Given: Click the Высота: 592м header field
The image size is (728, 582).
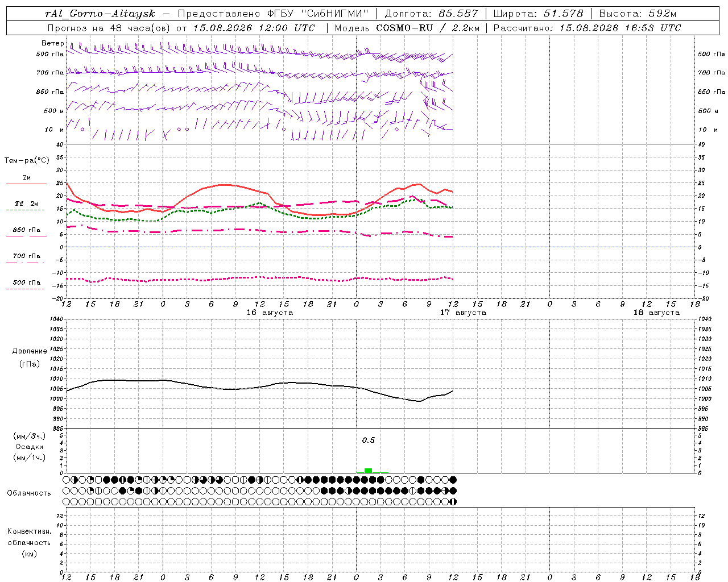Looking at the screenshot, I should point(638,14).
